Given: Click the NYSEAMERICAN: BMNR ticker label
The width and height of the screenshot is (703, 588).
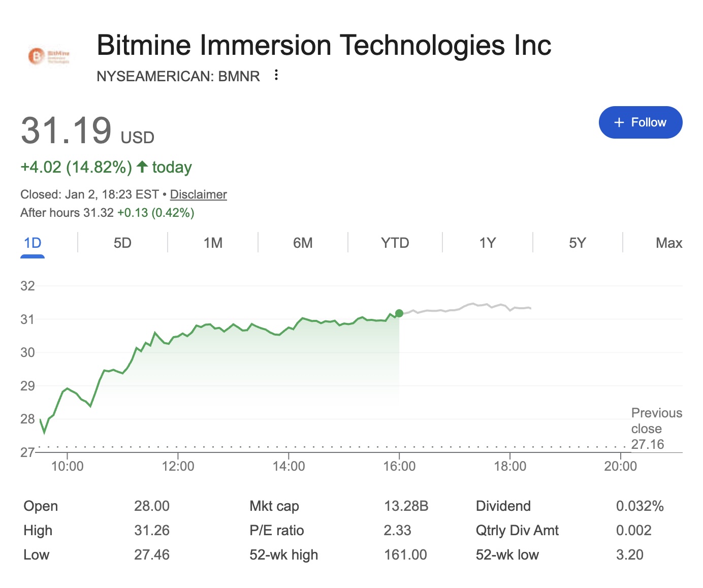Looking at the screenshot, I should click(178, 76).
